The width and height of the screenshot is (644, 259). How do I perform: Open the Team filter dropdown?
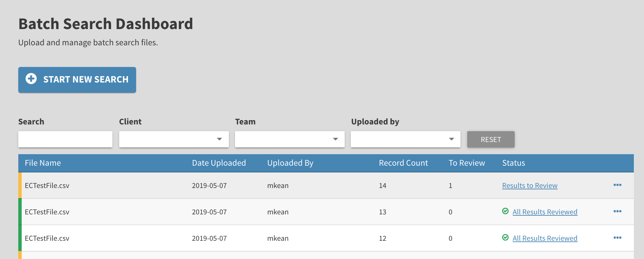(x=289, y=139)
